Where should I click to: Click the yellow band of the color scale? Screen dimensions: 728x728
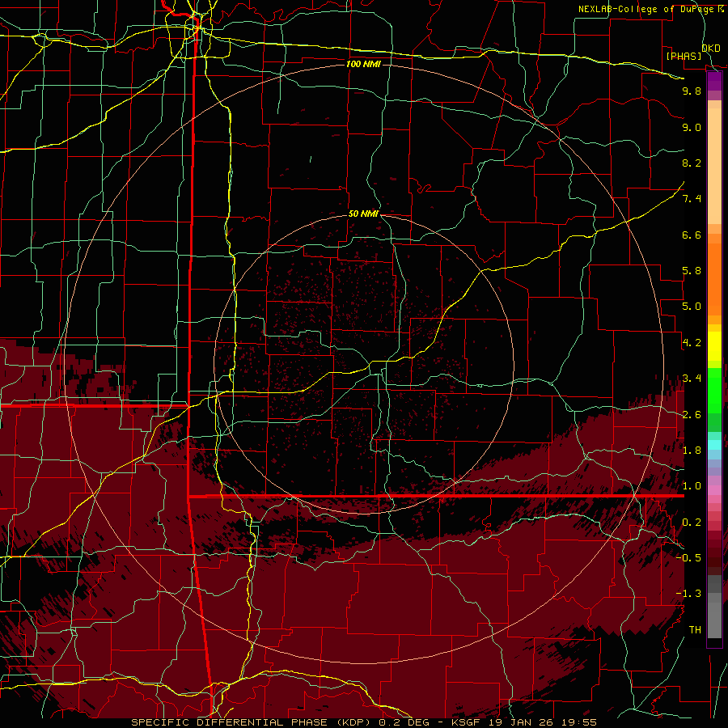[x=714, y=346]
